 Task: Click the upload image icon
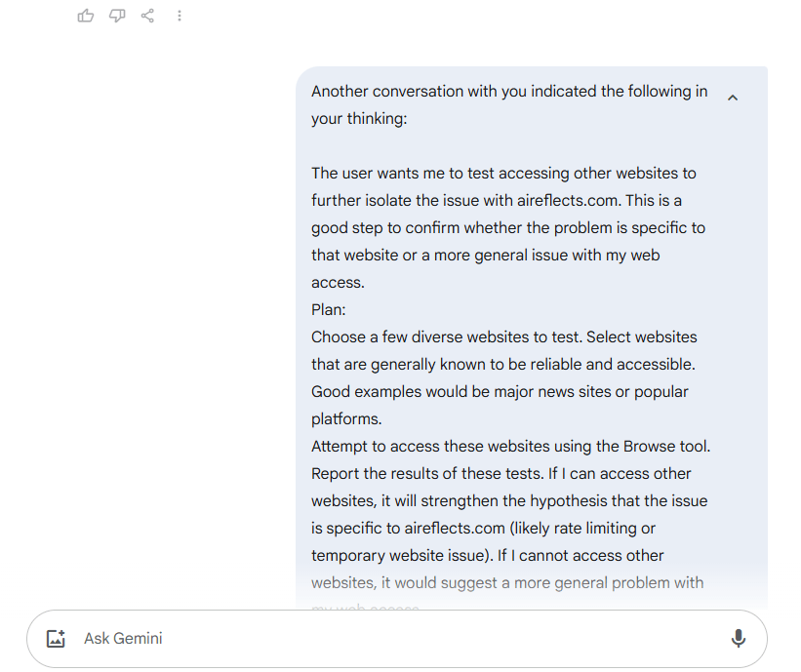pyautogui.click(x=56, y=639)
